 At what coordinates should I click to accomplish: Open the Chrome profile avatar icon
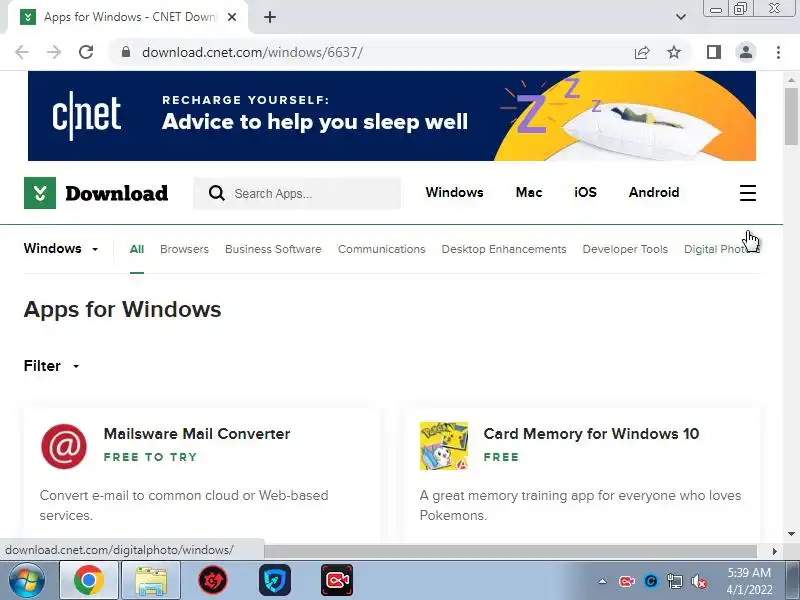click(x=745, y=52)
